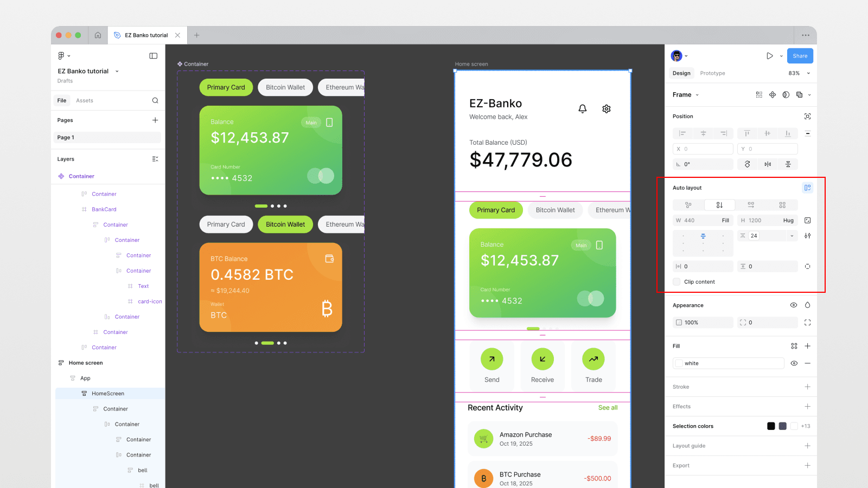Enable the Clip content checkbox

(676, 282)
